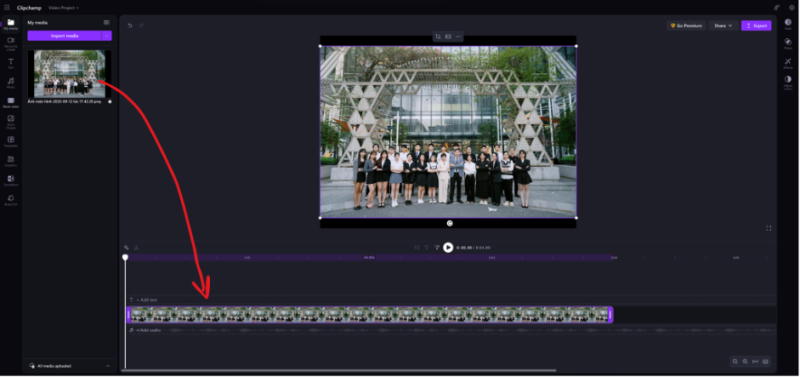800x377 pixels.
Task: Open the feedback icon in the top bar
Action: (777, 8)
